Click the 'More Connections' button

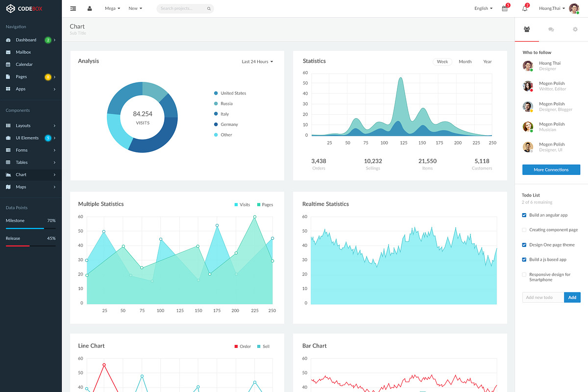click(x=551, y=170)
